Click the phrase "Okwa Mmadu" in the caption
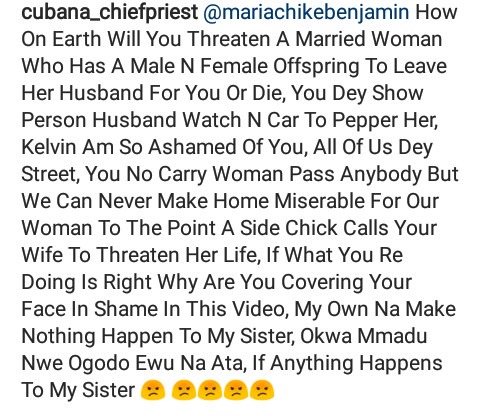 364,336
